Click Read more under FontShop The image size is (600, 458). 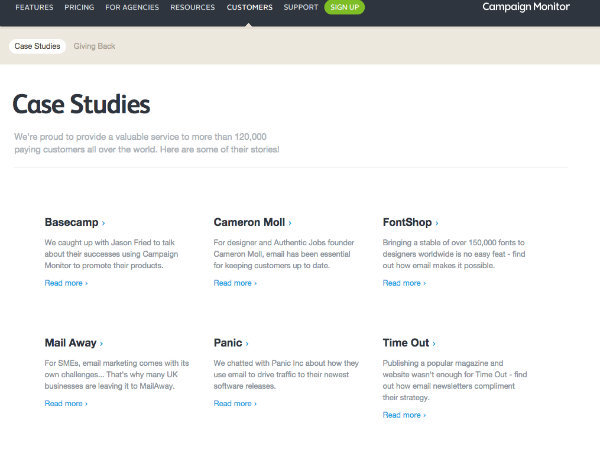coord(404,283)
